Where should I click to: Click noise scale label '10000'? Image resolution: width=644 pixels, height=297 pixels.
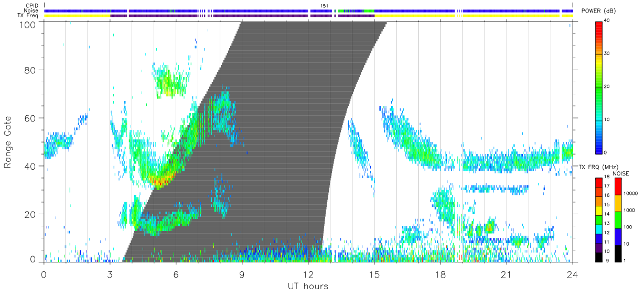[630, 193]
